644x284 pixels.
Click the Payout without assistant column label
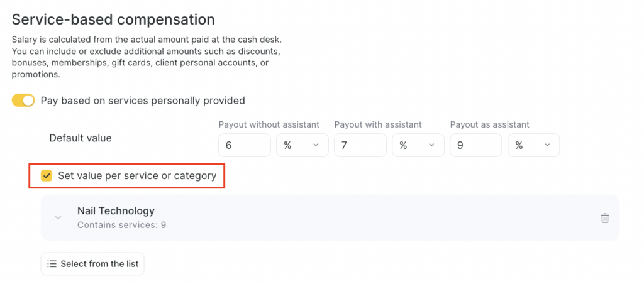click(269, 124)
